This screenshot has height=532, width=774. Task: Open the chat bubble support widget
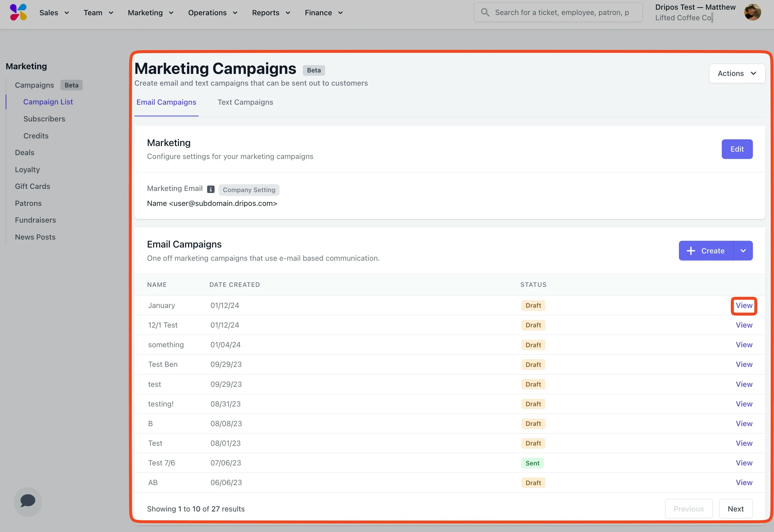(28, 501)
